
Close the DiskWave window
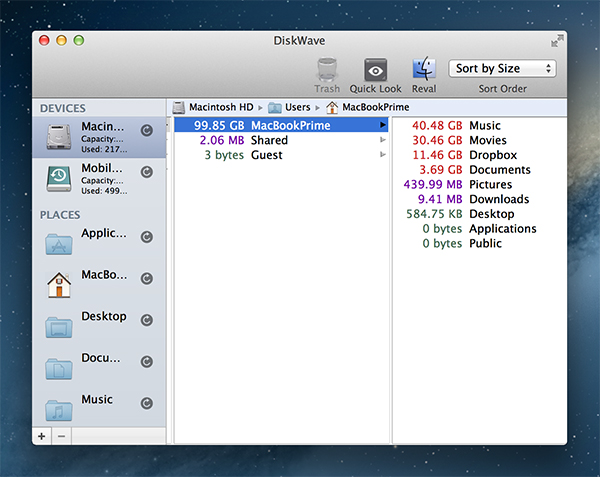tap(44, 40)
